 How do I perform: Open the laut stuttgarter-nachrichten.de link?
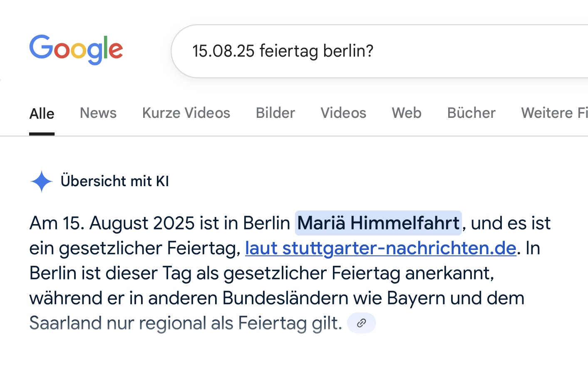[x=381, y=248]
